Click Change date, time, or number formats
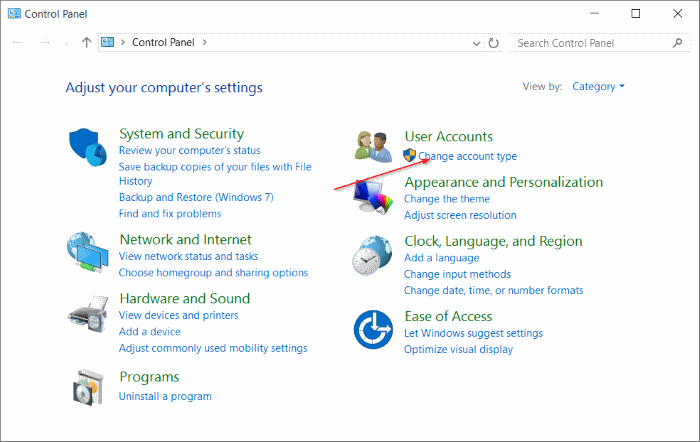 click(x=493, y=291)
